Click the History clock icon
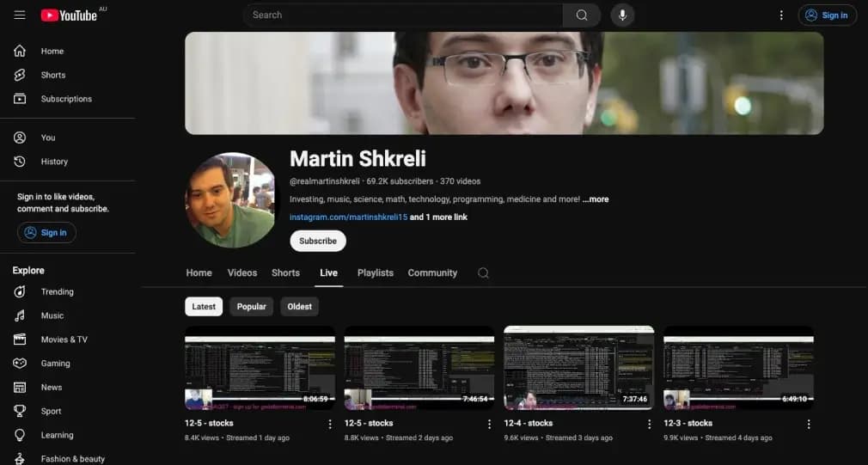Image resolution: width=868 pixels, height=465 pixels. (20, 161)
